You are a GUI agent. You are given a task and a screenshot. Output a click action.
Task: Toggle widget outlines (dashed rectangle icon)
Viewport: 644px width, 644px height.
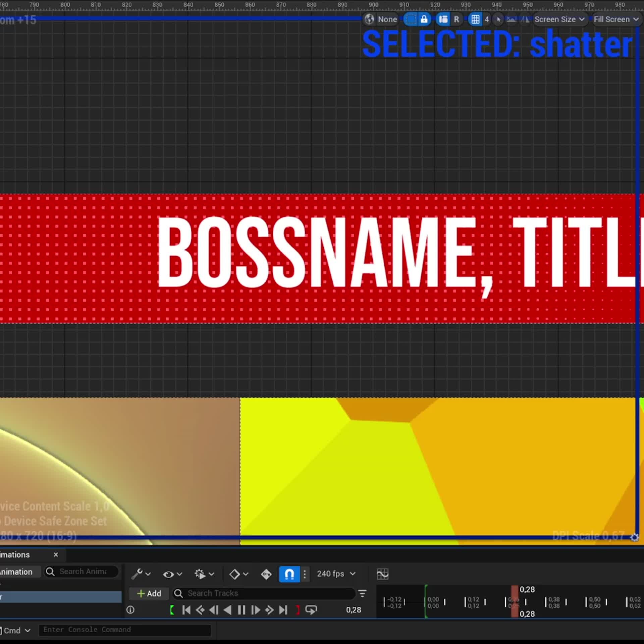410,19
